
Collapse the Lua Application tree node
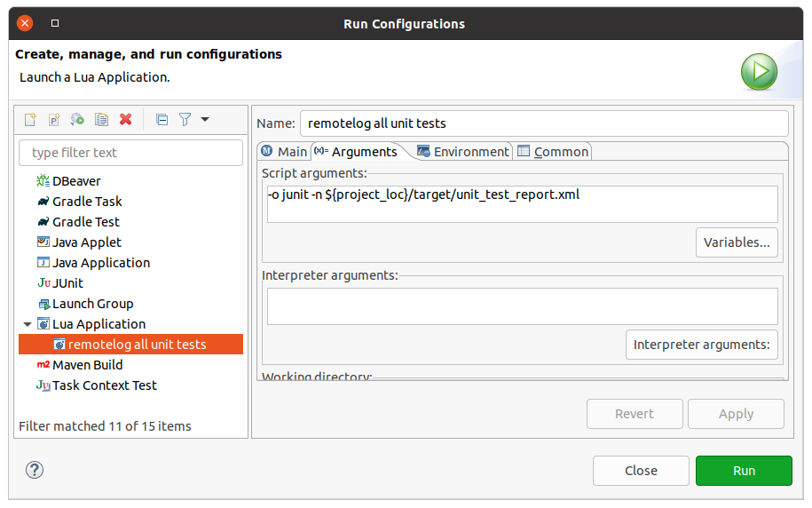click(28, 324)
